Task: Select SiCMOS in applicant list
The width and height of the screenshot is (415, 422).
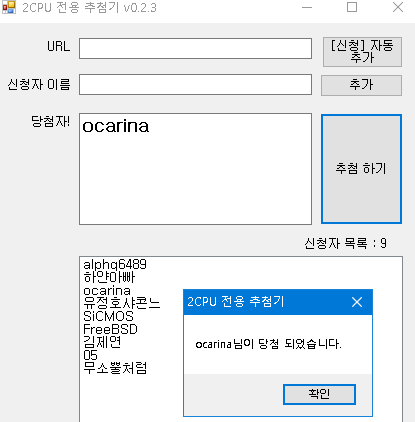Action: [x=108, y=316]
